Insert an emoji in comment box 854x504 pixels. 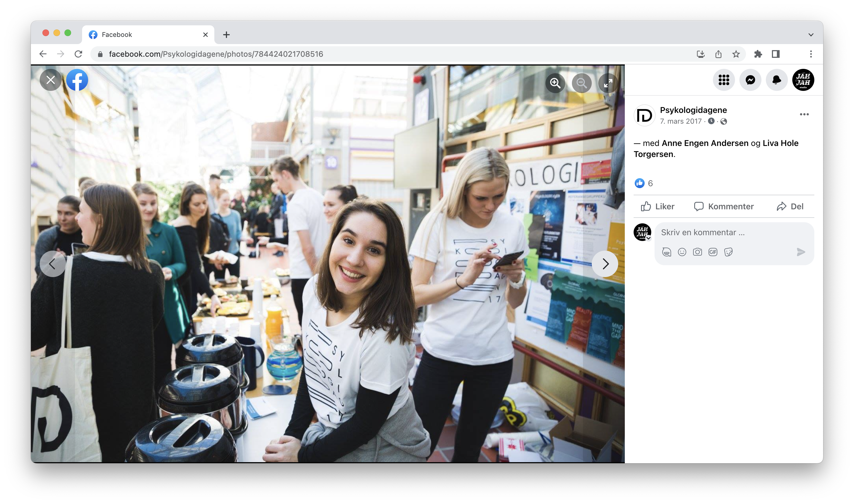click(682, 252)
